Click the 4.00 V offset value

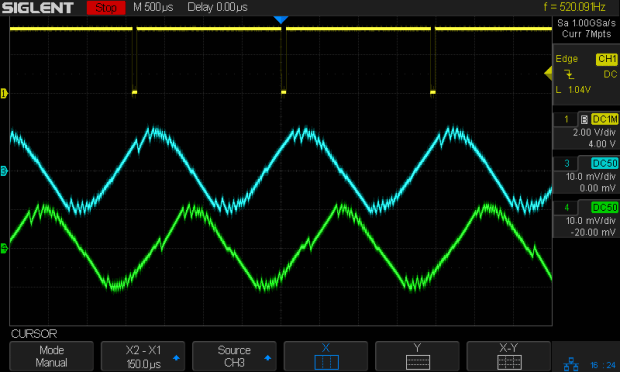(x=602, y=144)
